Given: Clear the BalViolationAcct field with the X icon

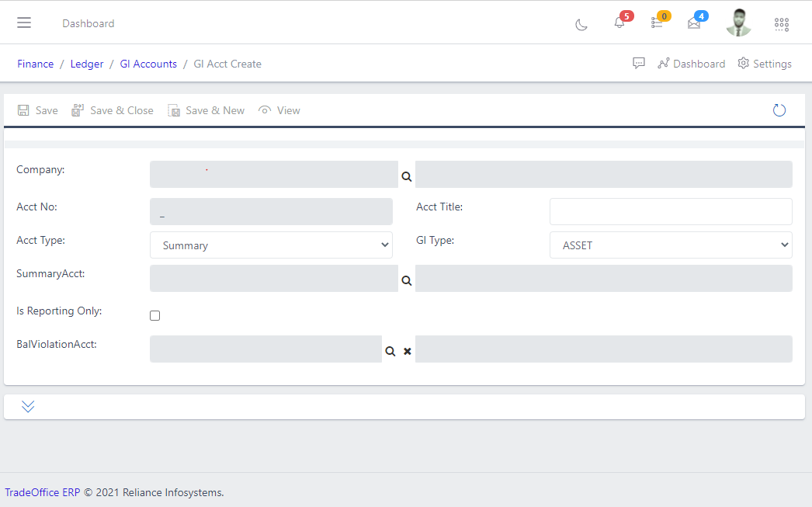Looking at the screenshot, I should (x=408, y=351).
